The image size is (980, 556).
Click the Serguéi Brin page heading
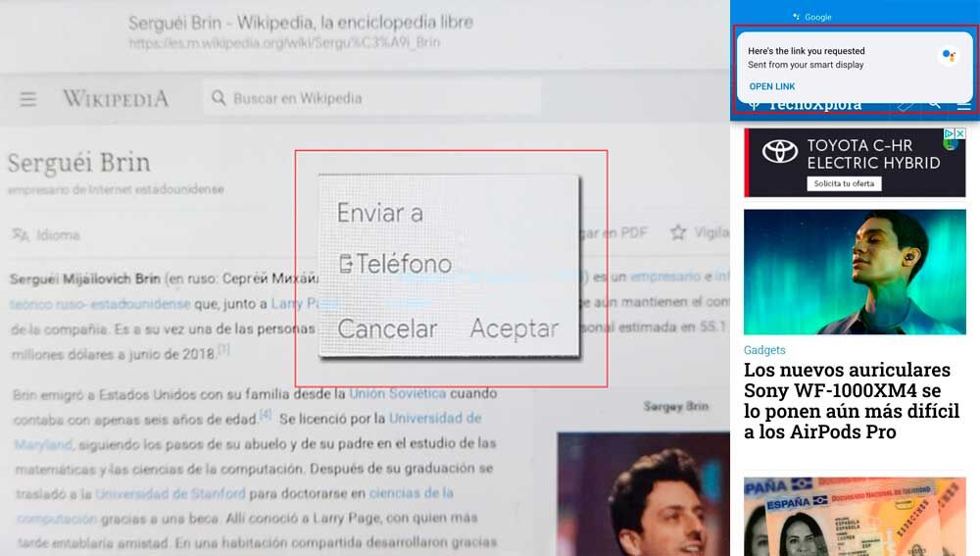pyautogui.click(x=79, y=163)
